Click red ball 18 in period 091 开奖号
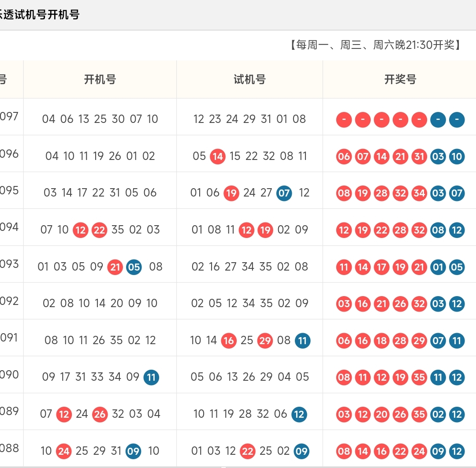This screenshot has height=468, width=476. tap(382, 341)
